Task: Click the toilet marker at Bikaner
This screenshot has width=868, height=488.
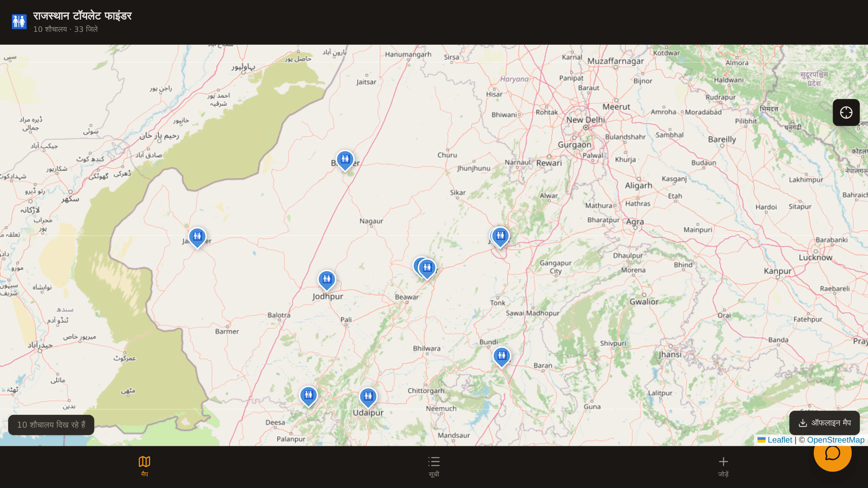Action: (x=345, y=160)
